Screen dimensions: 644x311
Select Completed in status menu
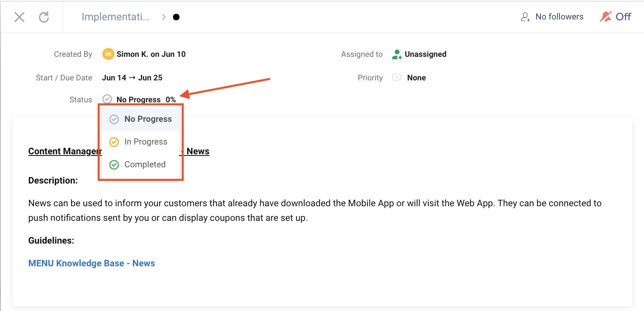140,164
